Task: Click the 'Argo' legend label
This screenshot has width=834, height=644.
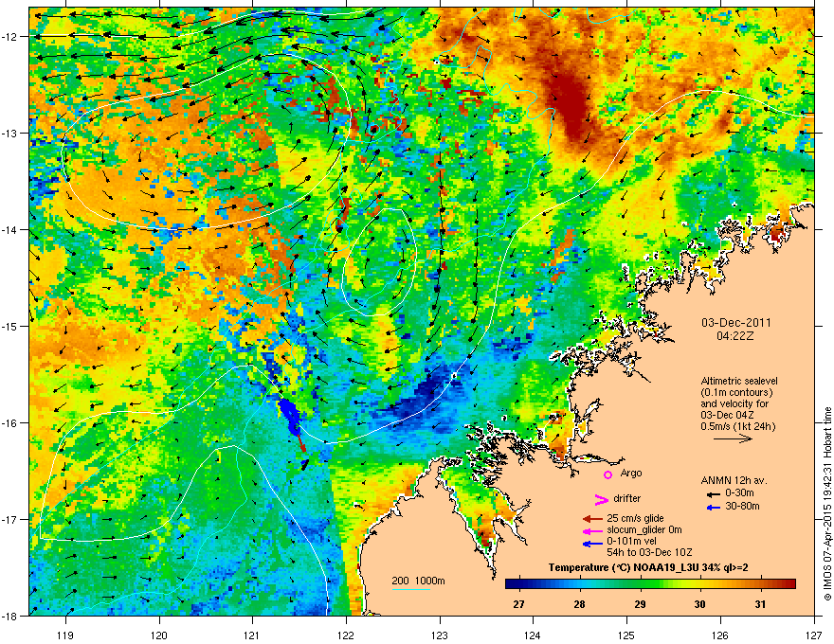Action: (x=631, y=473)
